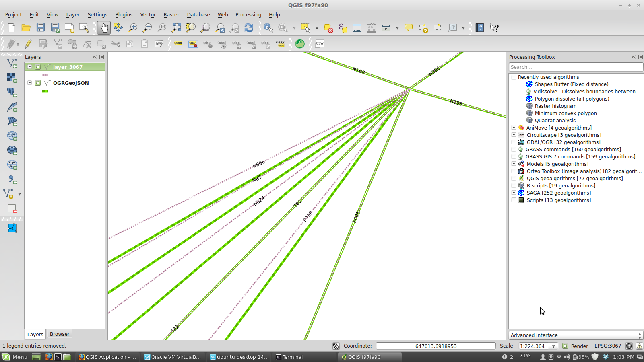644x362 pixels.
Task: Click the CSW catalog plugin icon
Action: pos(320,43)
